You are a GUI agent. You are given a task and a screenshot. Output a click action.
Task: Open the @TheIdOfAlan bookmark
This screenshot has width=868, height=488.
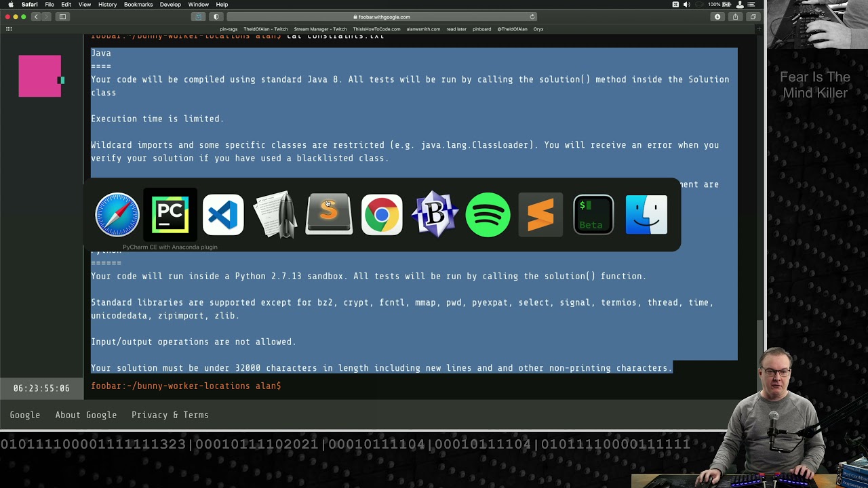pyautogui.click(x=512, y=29)
